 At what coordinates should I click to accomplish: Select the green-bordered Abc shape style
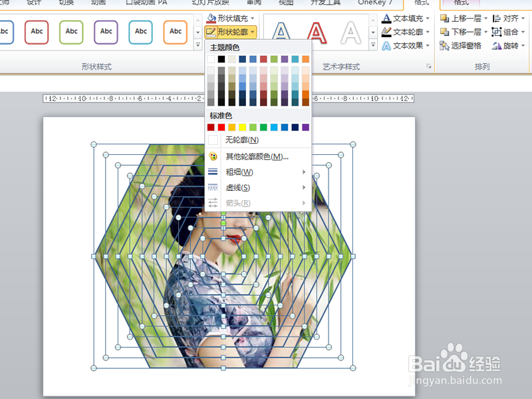71,32
